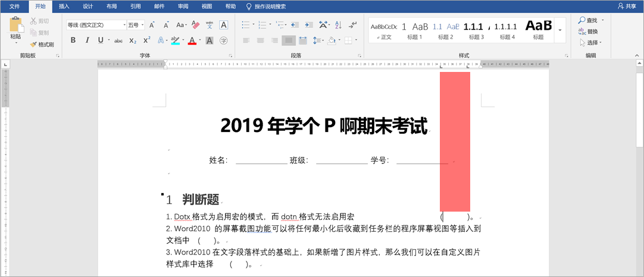Toggle strikethrough (abc) formatting
This screenshot has height=277, width=644.
pyautogui.click(x=118, y=40)
